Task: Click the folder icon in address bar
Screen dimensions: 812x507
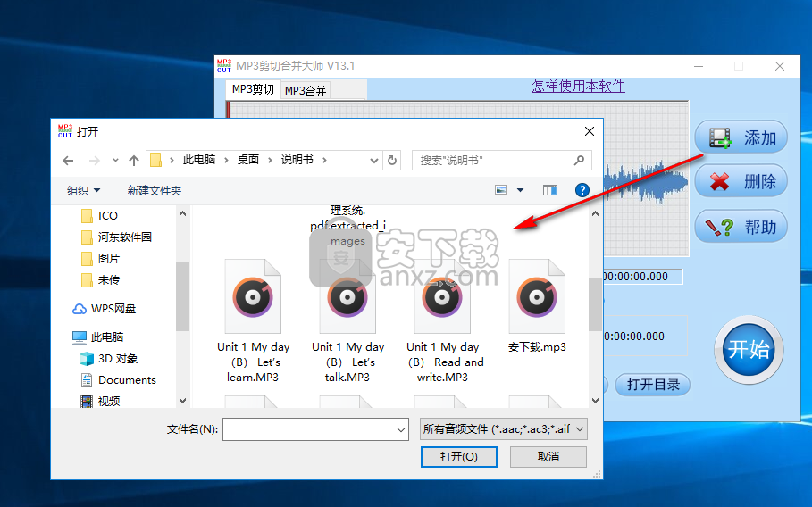Action: tap(155, 160)
